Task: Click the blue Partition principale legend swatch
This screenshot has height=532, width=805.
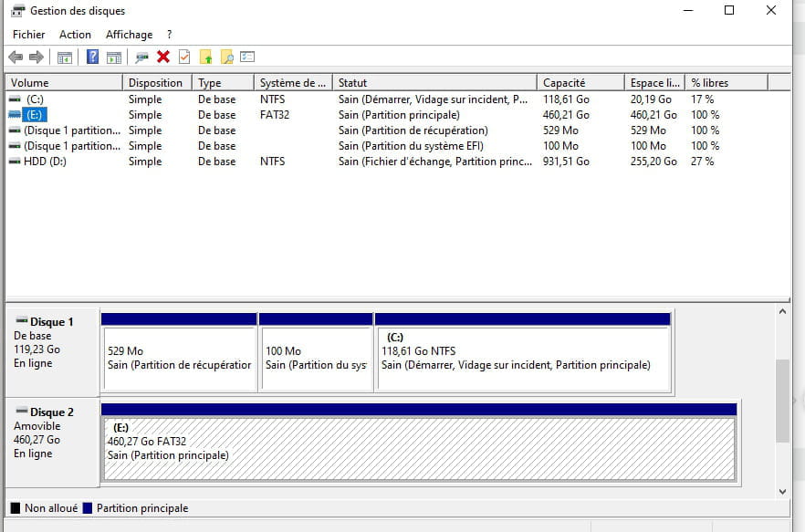Action: point(88,508)
